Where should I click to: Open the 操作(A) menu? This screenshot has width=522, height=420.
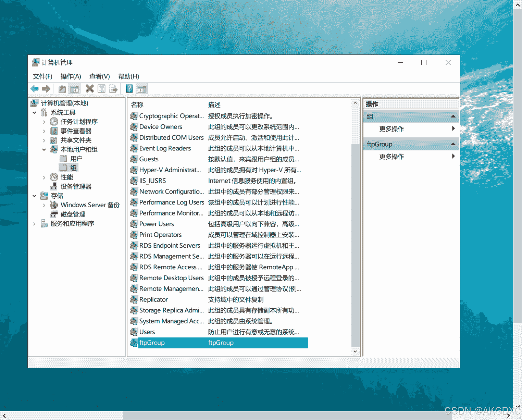coord(71,76)
